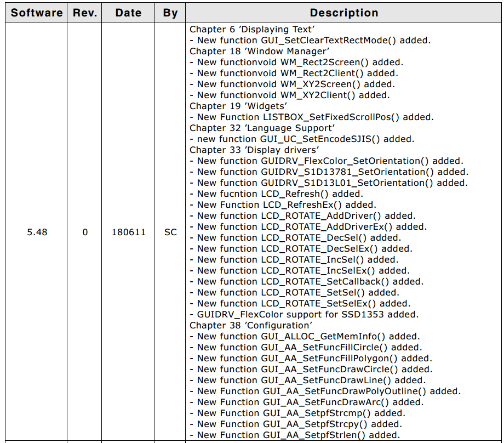Screen dimensions: 504x443
Task: Click the Date column header
Action: (x=128, y=13)
